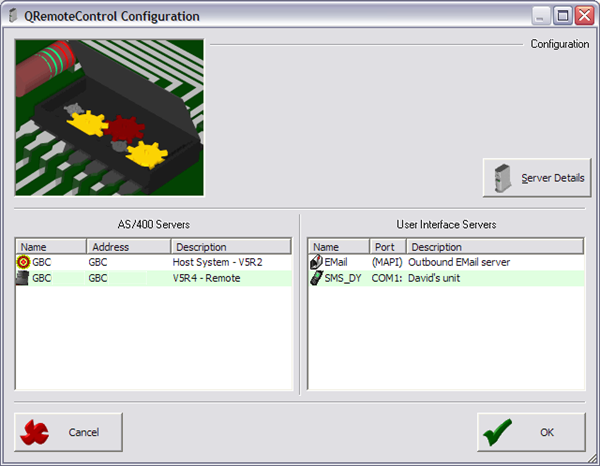
Task: Click the V5R4 Remote server icon
Action: click(24, 278)
